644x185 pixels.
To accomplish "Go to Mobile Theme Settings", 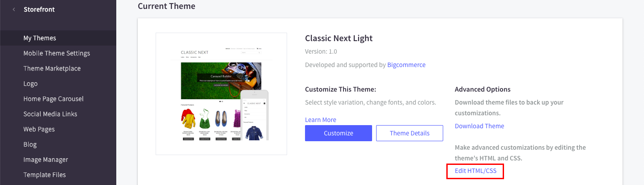I will click(x=57, y=53).
